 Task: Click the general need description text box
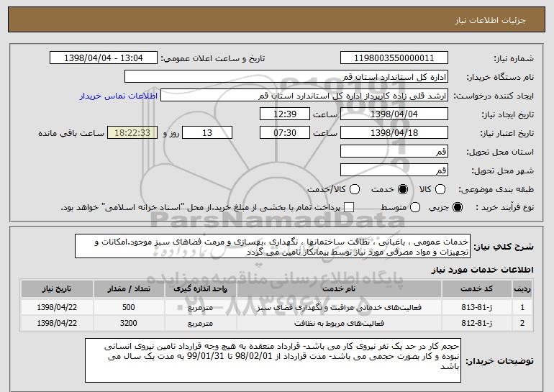pyautogui.click(x=273, y=246)
